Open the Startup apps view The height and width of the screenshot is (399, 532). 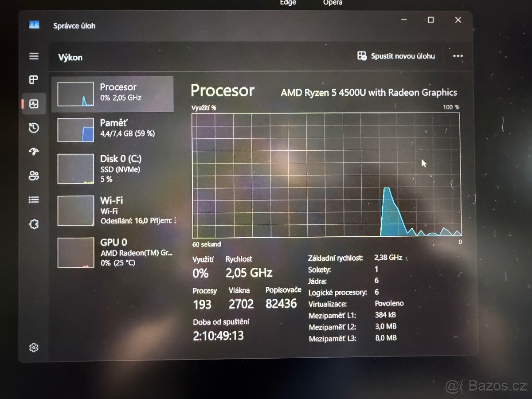(34, 152)
